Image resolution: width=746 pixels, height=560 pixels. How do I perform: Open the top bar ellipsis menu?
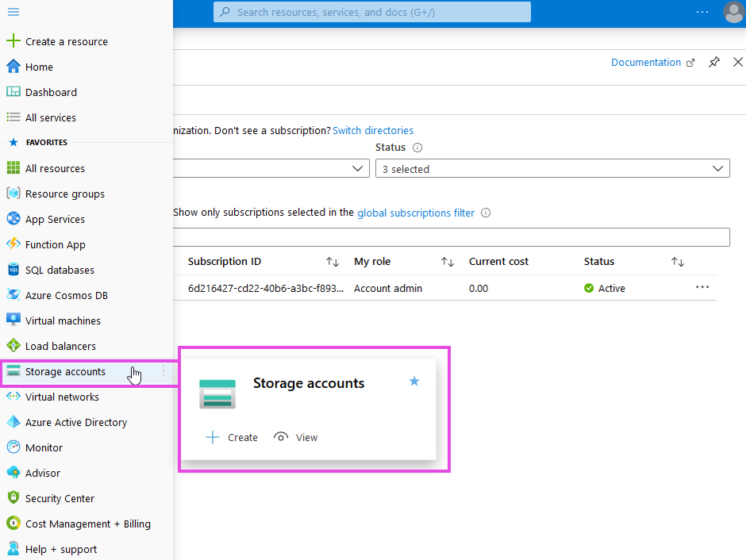[702, 12]
